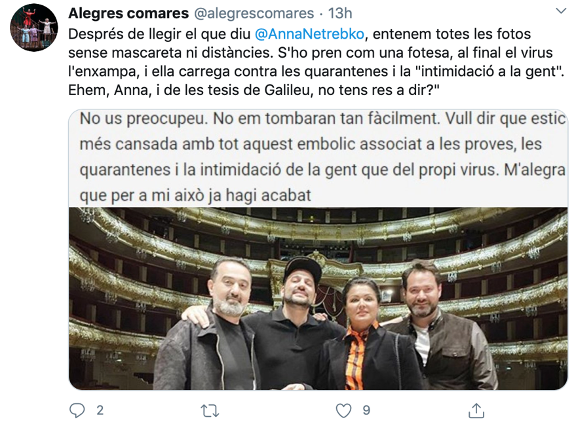Open the Alegres comares profile avatar
The width and height of the screenshot is (576, 428).
tap(34, 28)
